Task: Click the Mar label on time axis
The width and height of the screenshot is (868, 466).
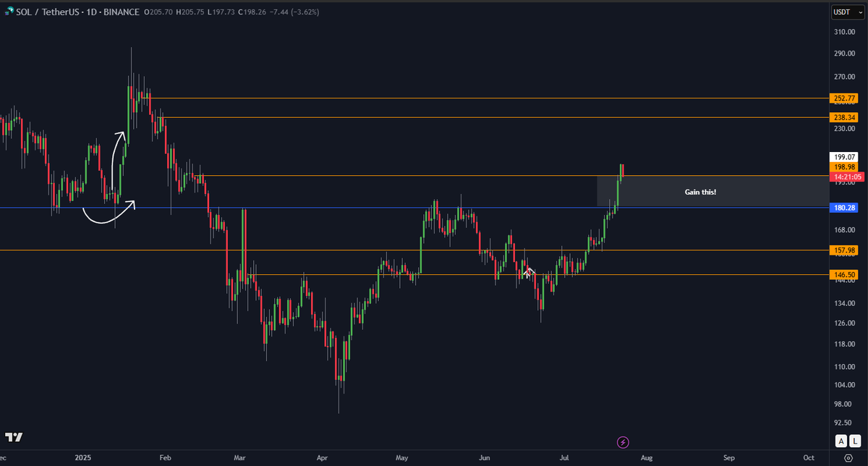Action: 240,458
